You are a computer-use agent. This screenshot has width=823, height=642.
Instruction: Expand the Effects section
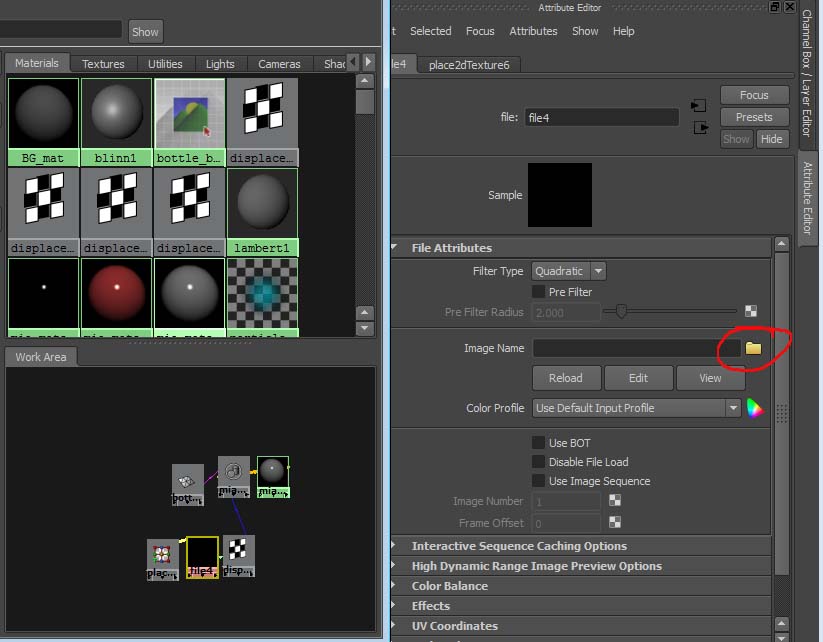click(x=394, y=605)
